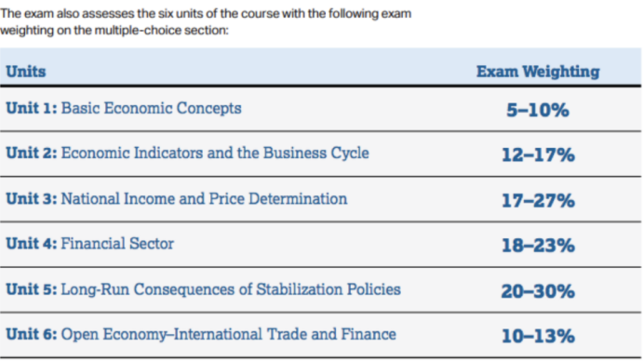Image resolution: width=644 pixels, height=361 pixels.
Task: Click the 5–10% weighting value
Action: click(538, 110)
